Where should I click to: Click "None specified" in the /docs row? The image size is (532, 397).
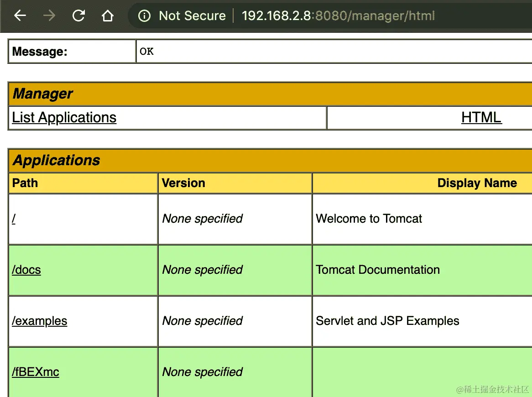click(203, 270)
